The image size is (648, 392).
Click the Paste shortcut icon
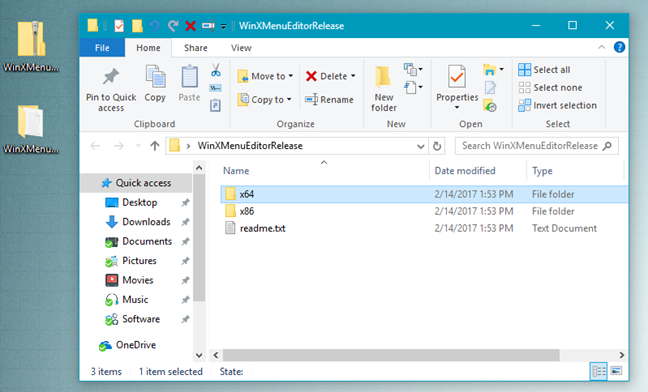pyautogui.click(x=215, y=105)
